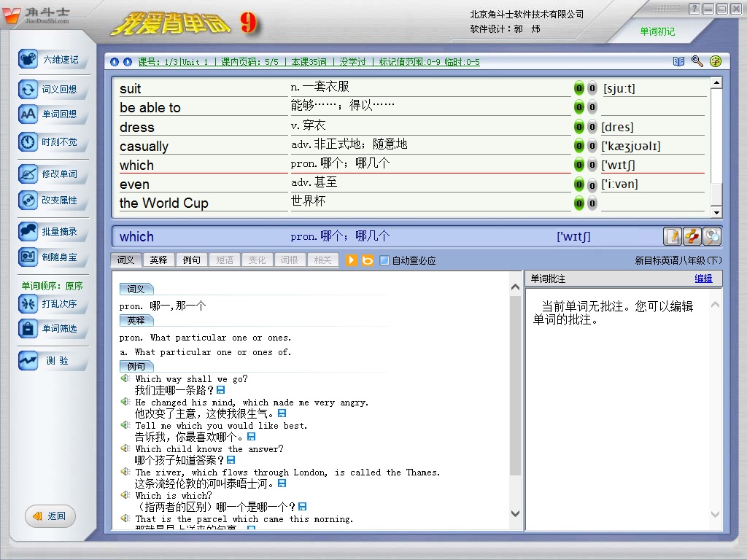Toggle the 自动查必应 checkbox

384,260
